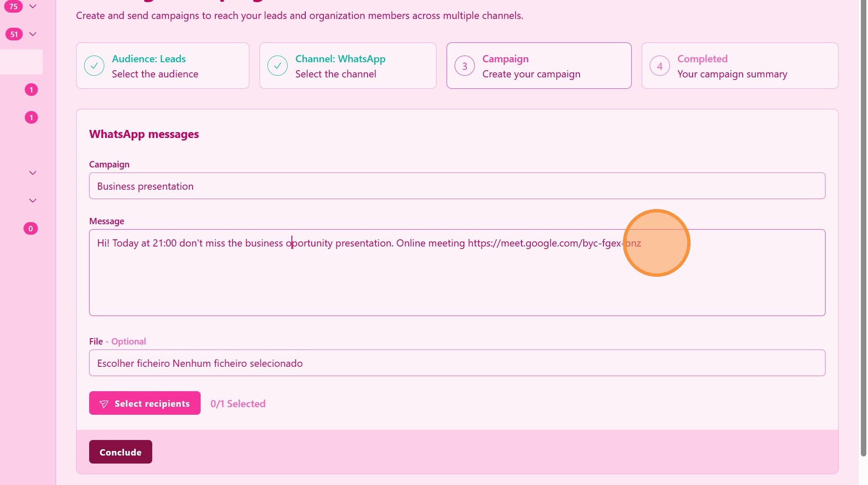Click inside the Message text area

[x=457, y=278]
